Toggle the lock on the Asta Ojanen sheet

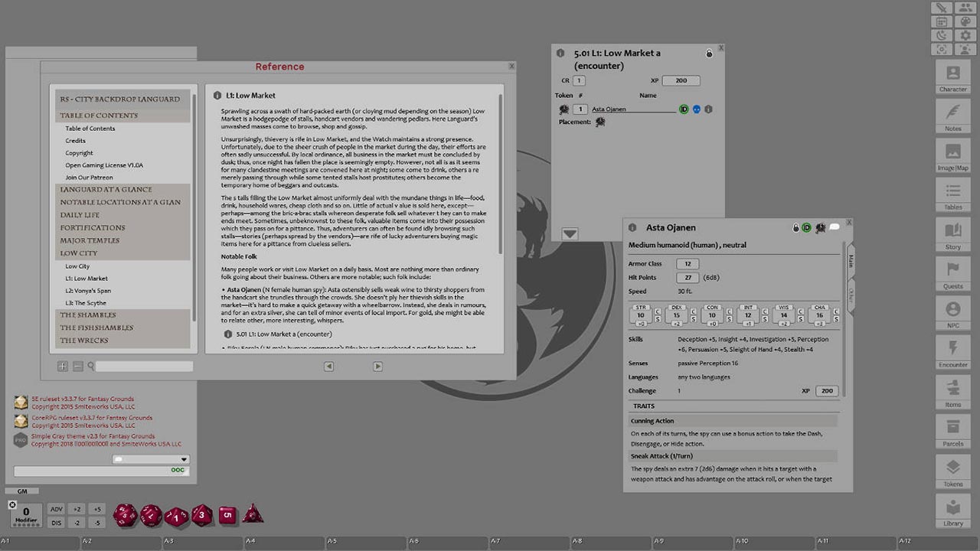[795, 227]
